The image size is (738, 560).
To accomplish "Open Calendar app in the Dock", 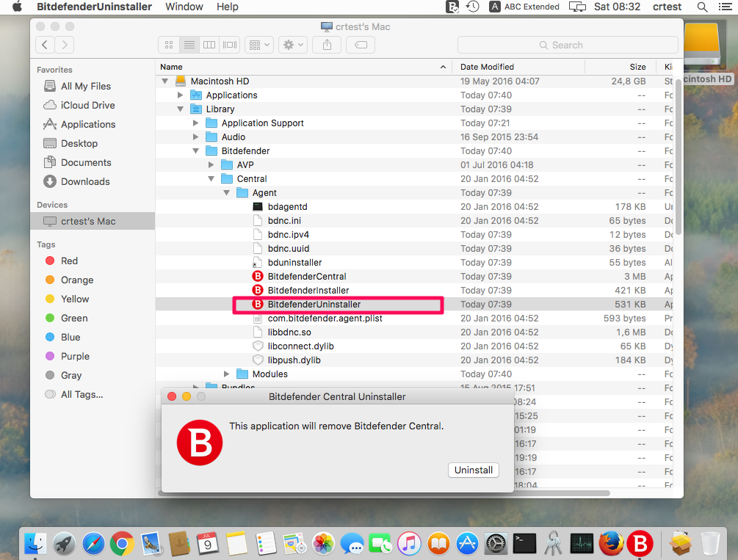I will click(208, 544).
